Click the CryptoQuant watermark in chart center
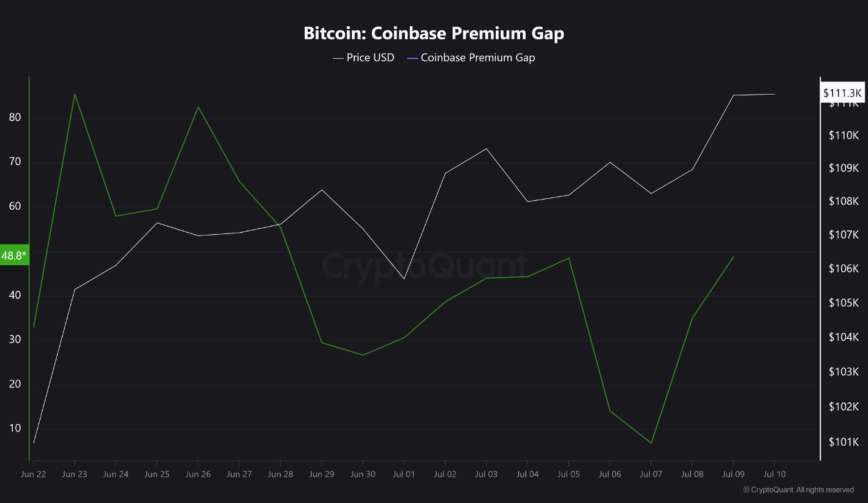This screenshot has height=503, width=868. point(424,265)
